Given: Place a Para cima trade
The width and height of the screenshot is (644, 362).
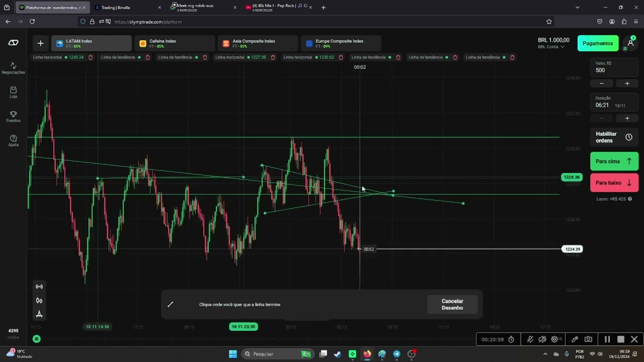Looking at the screenshot, I should point(614,161).
